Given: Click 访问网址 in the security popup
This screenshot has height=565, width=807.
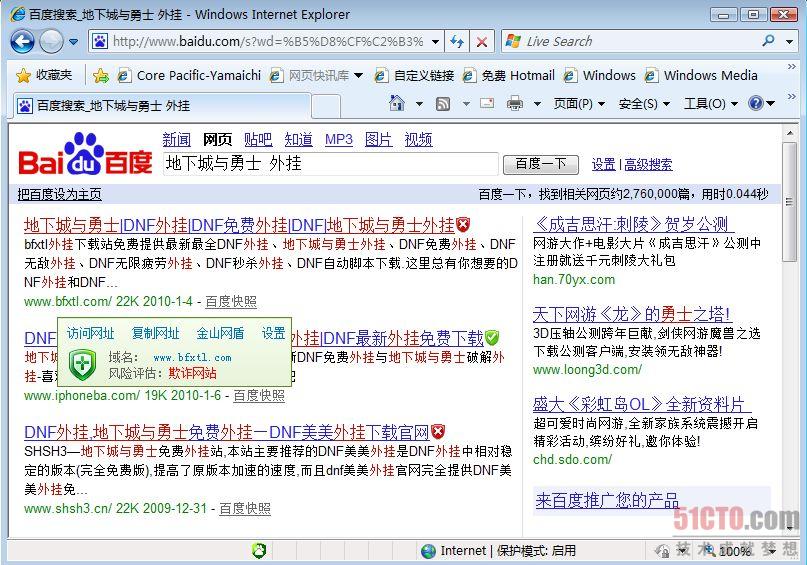Looking at the screenshot, I should click(91, 333).
